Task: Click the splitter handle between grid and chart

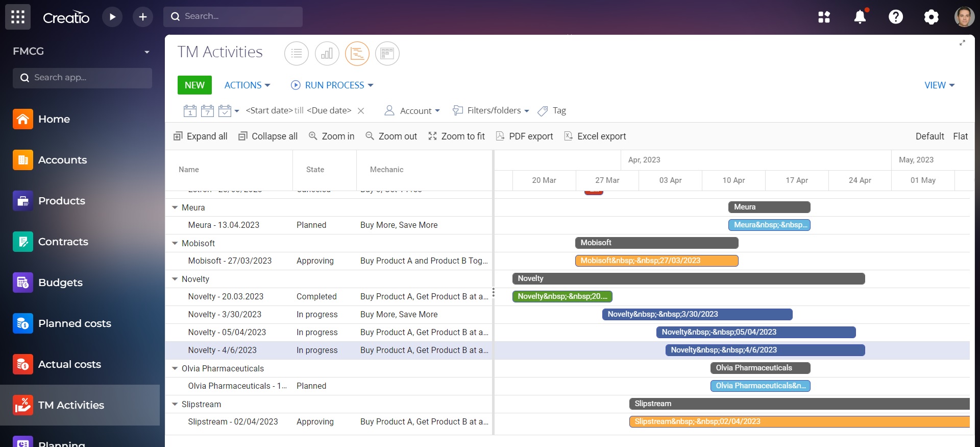Action: (493, 293)
